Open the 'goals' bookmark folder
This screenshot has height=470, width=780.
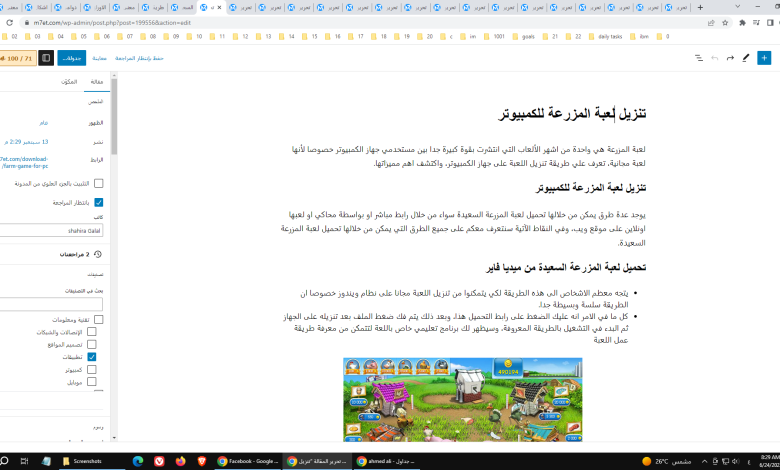click(523, 36)
